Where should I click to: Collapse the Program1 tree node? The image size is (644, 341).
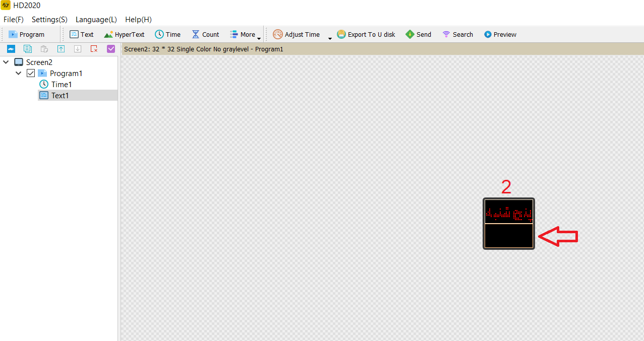[19, 74]
